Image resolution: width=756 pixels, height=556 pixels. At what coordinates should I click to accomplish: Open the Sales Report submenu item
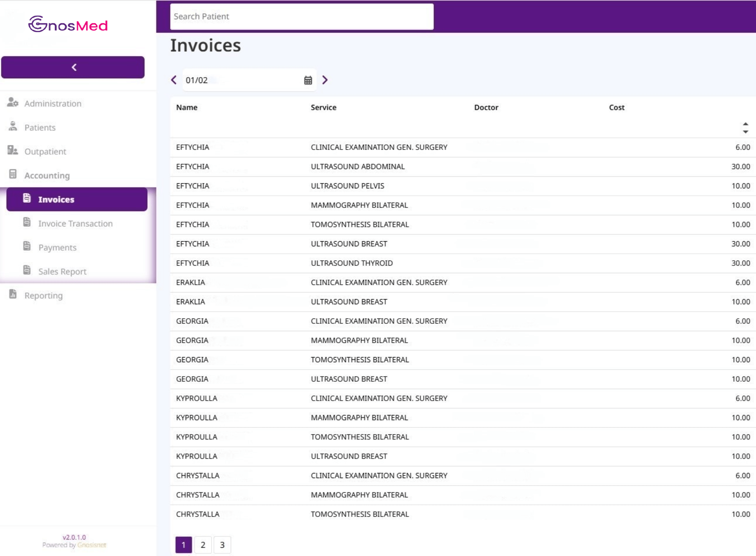click(62, 271)
